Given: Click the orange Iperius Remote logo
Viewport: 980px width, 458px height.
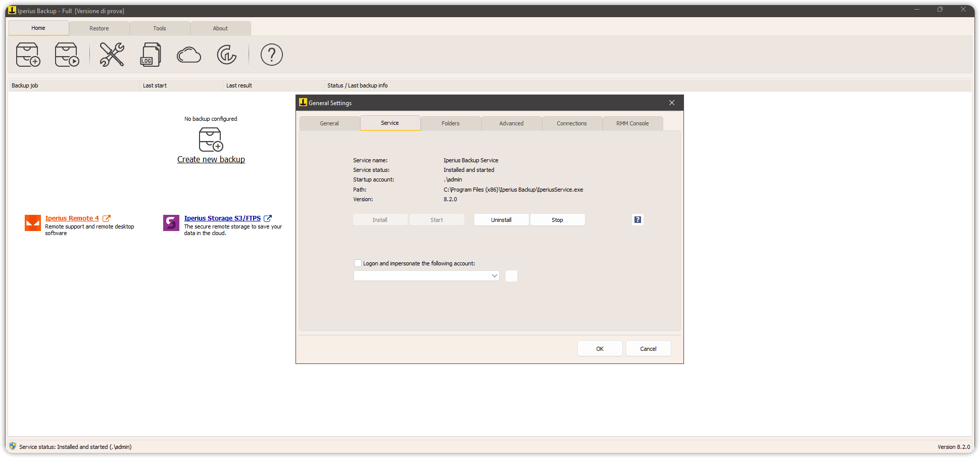Looking at the screenshot, I should [33, 223].
